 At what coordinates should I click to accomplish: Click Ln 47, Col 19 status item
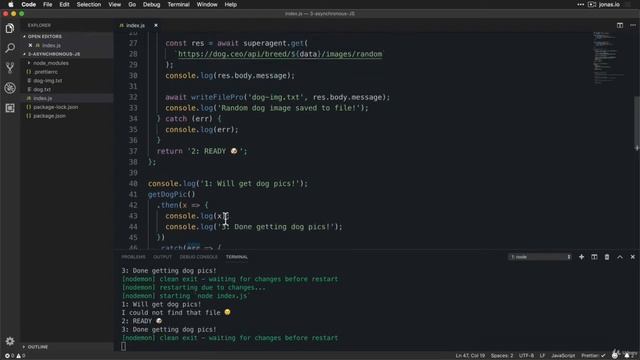(x=470, y=356)
